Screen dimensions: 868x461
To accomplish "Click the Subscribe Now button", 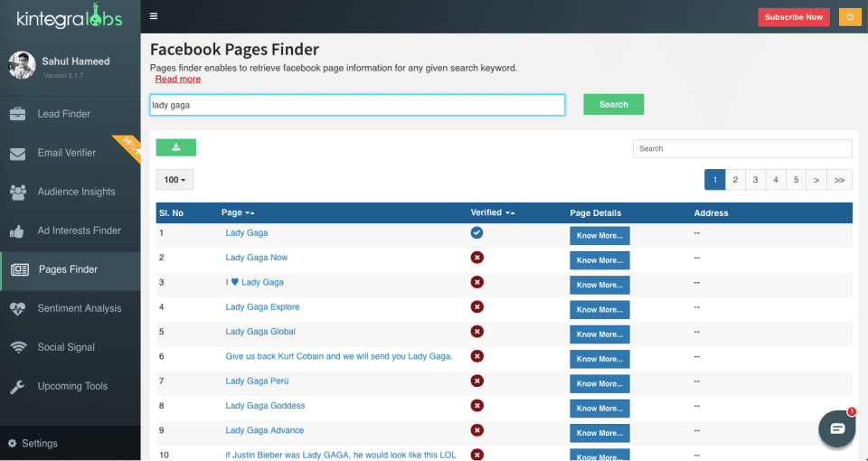I will [x=794, y=17].
